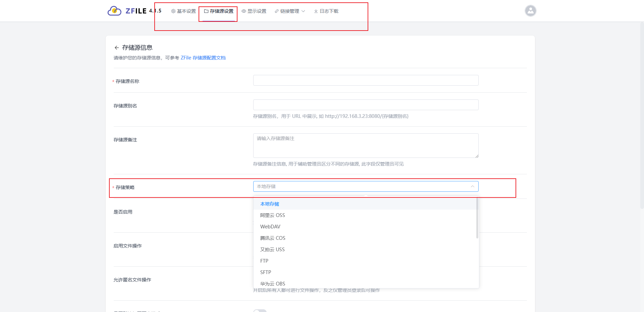The width and height of the screenshot is (644, 312).
Task: Focus the 存储源名称 input field
Action: pyautogui.click(x=366, y=80)
